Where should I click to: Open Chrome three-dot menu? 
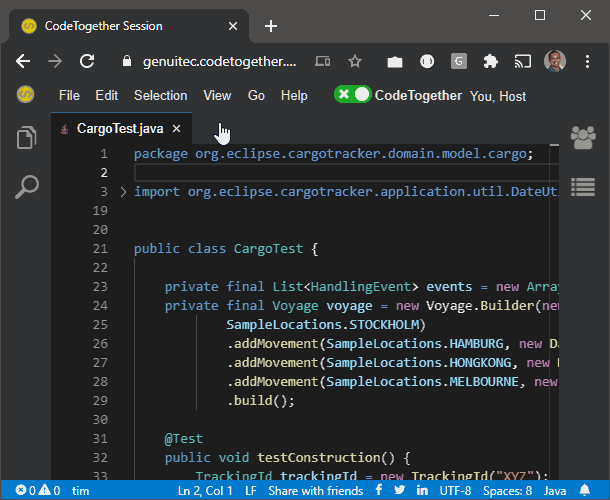pos(587,61)
